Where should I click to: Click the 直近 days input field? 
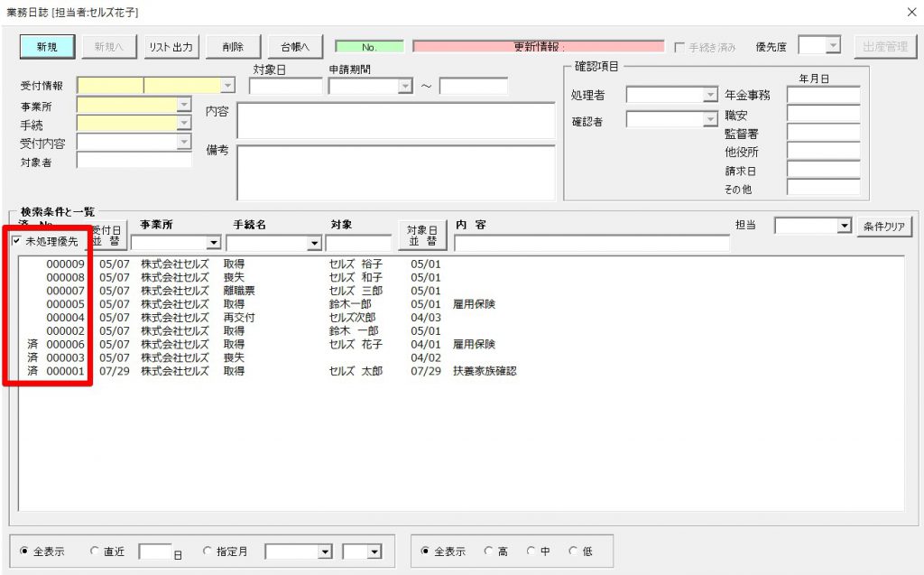tap(155, 552)
